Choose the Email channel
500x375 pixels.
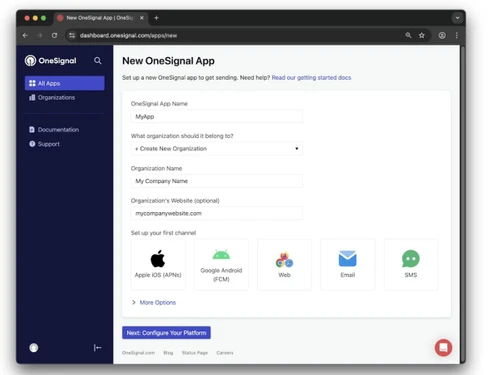[348, 265]
